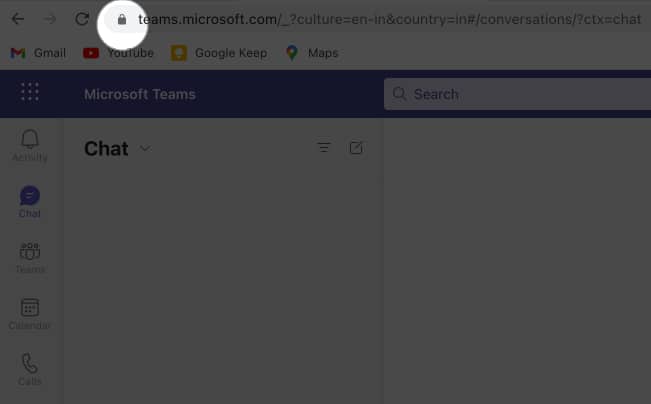Open Activity in the sidebar
The image size is (651, 404).
(30, 145)
